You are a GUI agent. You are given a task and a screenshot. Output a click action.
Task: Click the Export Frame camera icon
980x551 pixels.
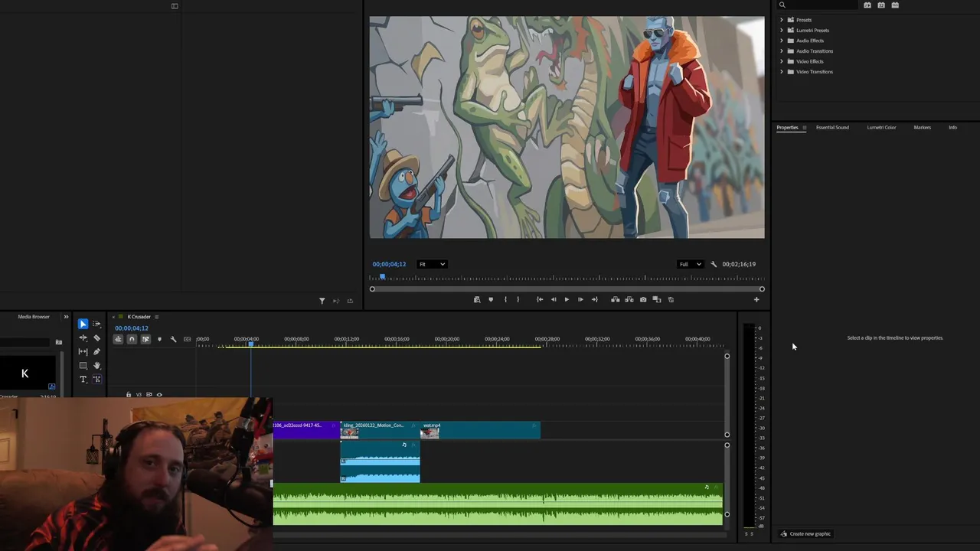pos(643,299)
